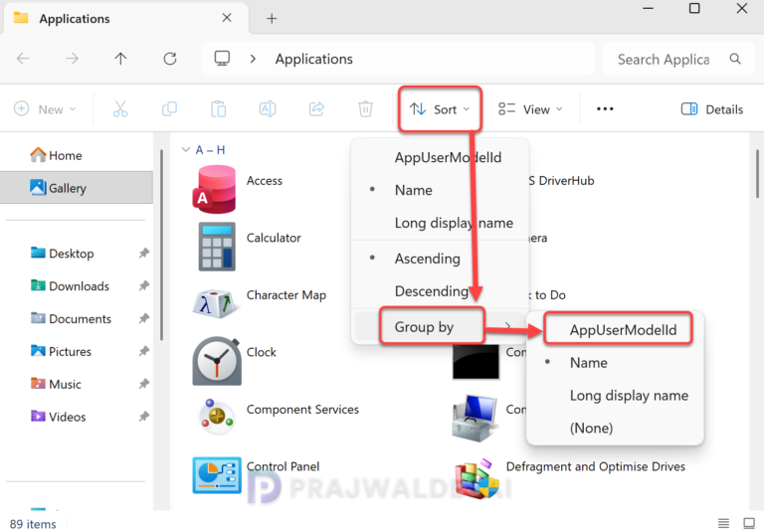Go up one folder level
This screenshot has width=764, height=532.
coord(120,59)
